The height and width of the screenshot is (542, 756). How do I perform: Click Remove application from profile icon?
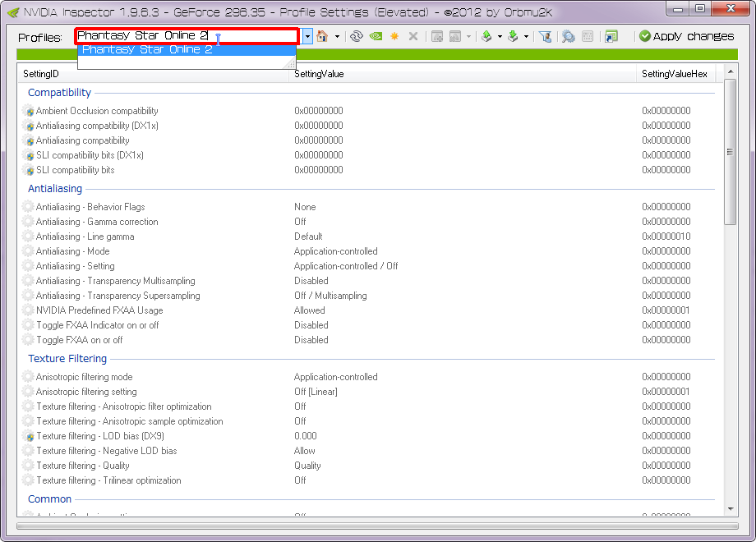coord(454,36)
